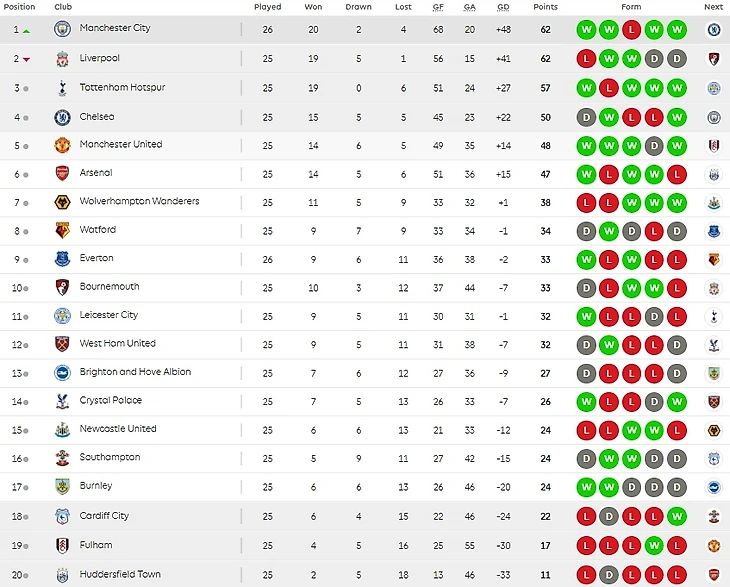This screenshot has width=730, height=587.
Task: Click Arsenal badge in Huddersfield's Next column
Action: click(714, 575)
